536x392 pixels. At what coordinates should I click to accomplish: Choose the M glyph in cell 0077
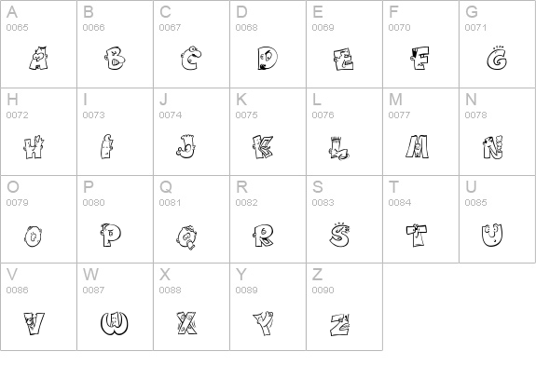tap(417, 146)
